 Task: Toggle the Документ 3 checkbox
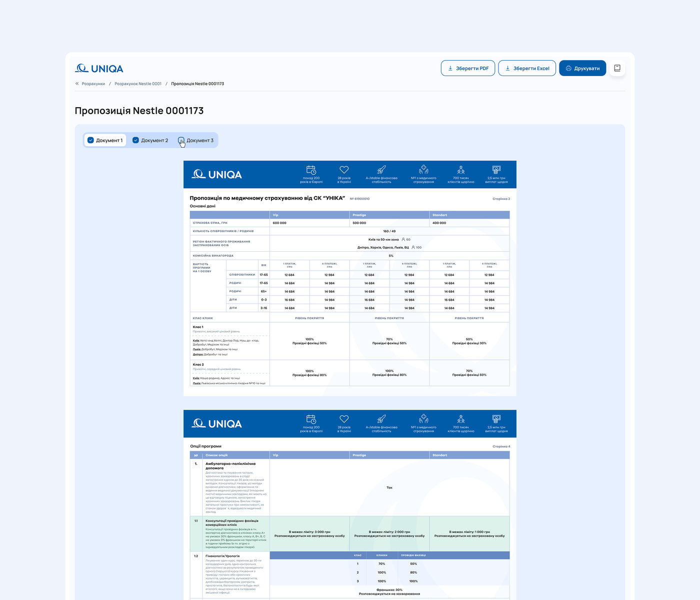coord(181,140)
